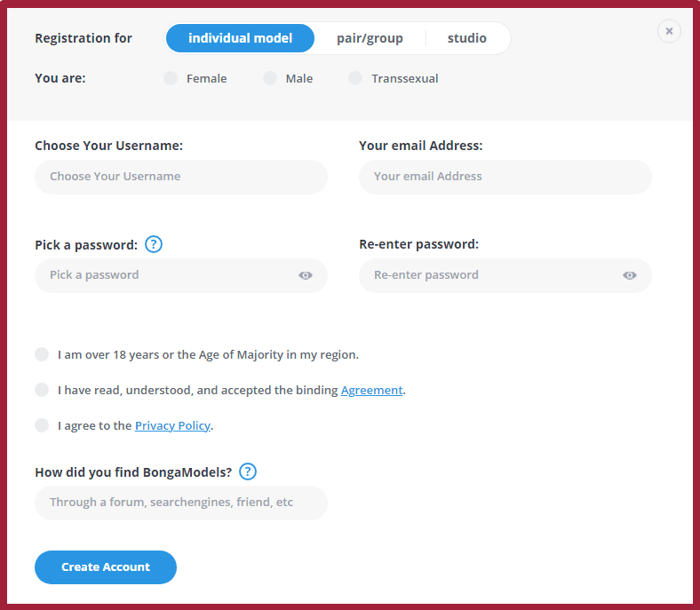Click the password help question mark icon

[154, 244]
